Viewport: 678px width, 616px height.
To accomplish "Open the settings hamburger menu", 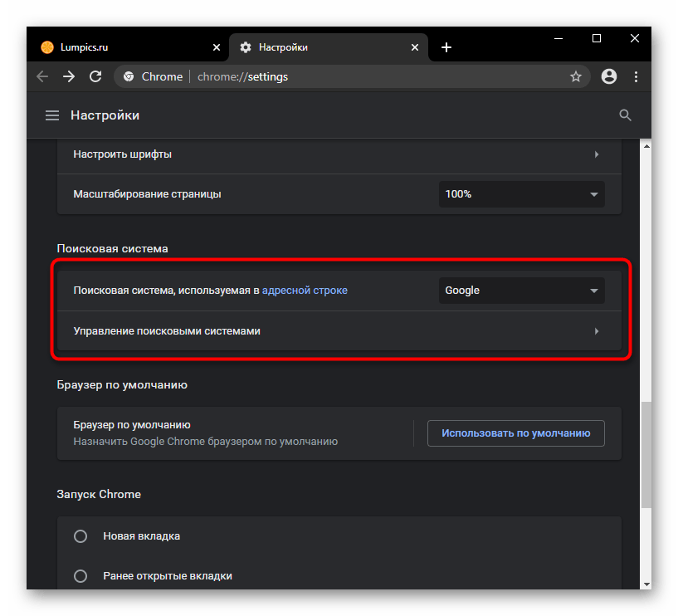I will point(52,115).
